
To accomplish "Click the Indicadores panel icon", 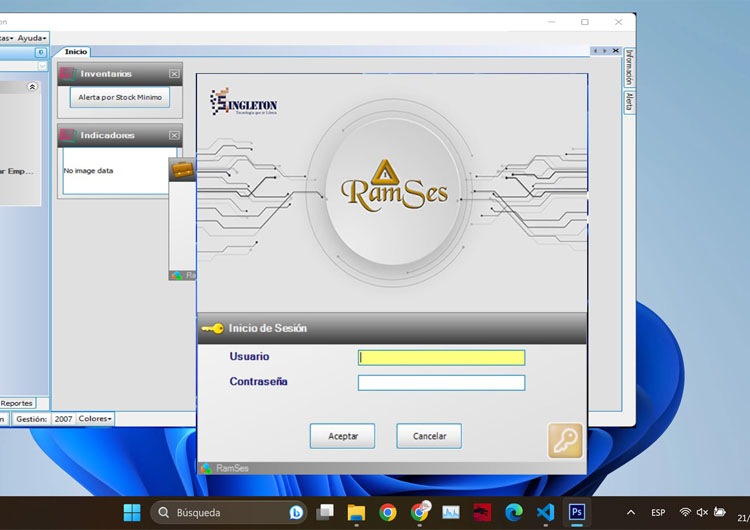I will tap(68, 135).
